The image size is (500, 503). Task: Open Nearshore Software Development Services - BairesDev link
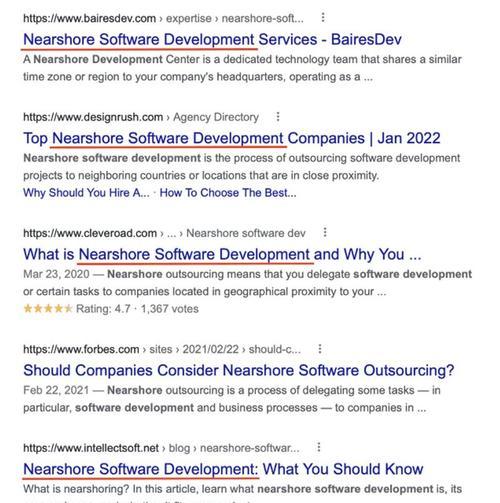point(212,40)
